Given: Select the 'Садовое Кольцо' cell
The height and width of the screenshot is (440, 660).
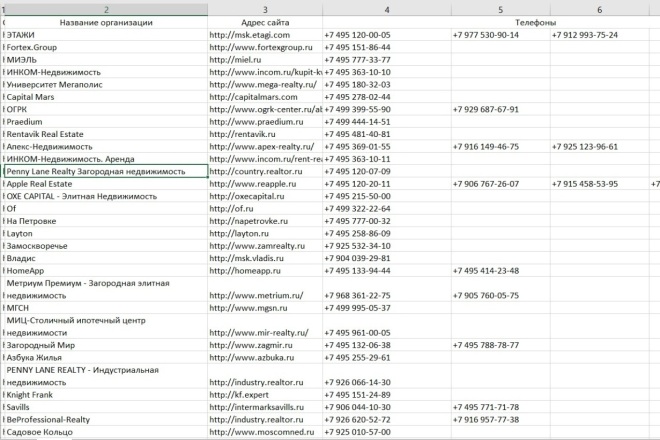Looking at the screenshot, I should coord(106,432).
